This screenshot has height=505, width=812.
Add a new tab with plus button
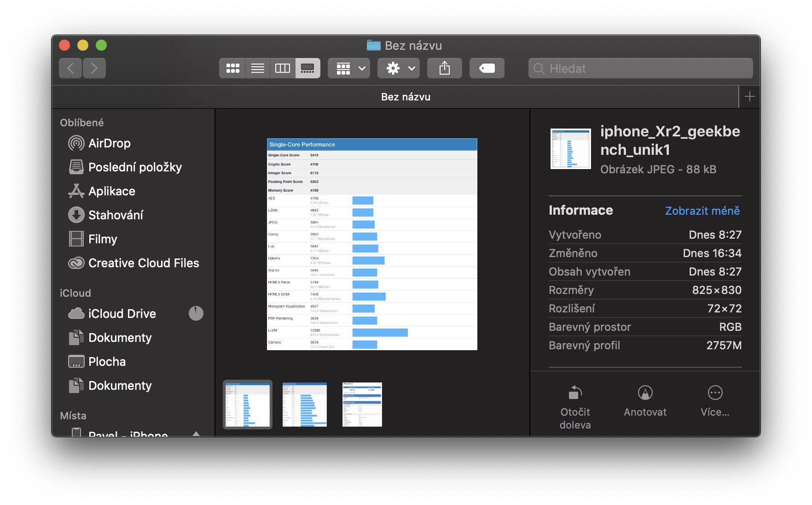click(x=750, y=97)
